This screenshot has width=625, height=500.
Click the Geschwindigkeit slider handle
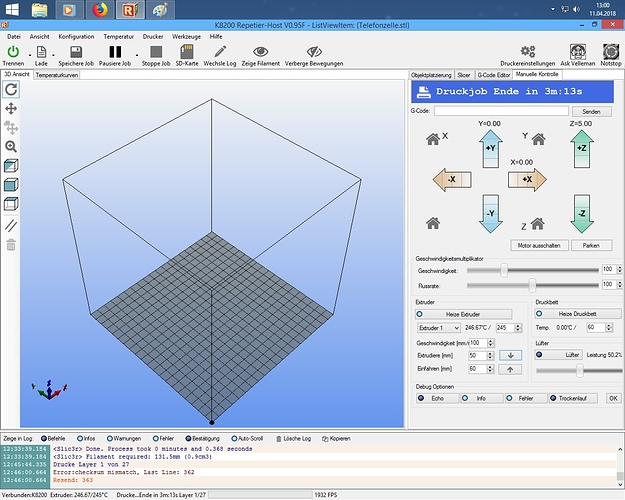[504, 270]
